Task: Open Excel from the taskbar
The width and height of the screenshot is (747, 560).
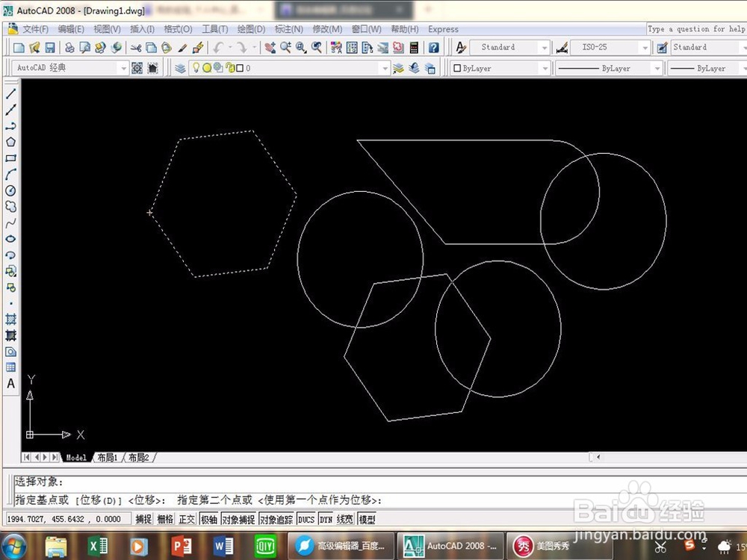Action: (x=98, y=546)
